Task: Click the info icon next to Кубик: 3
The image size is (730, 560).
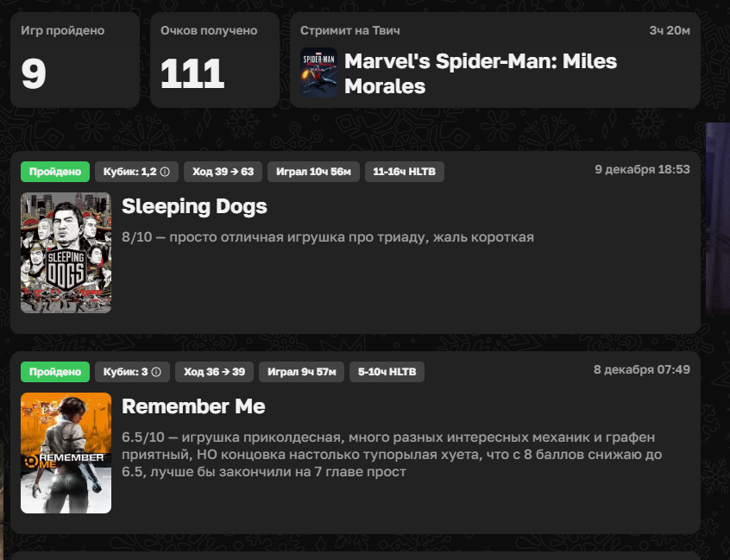Action: pyautogui.click(x=156, y=372)
